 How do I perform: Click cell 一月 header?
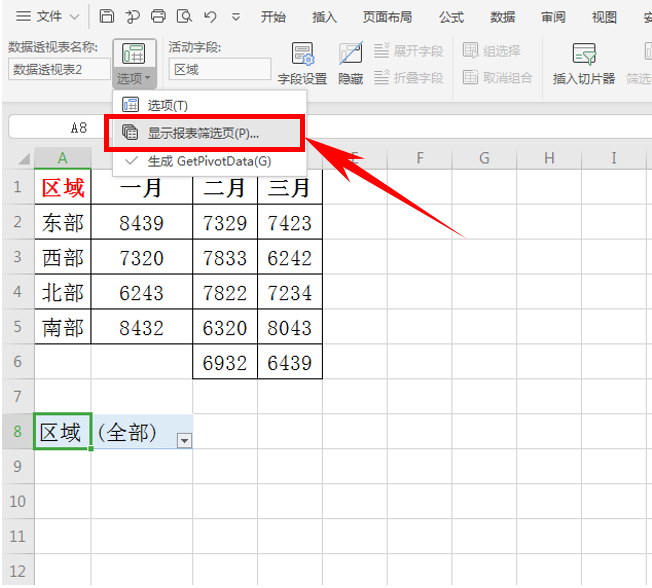coord(142,187)
